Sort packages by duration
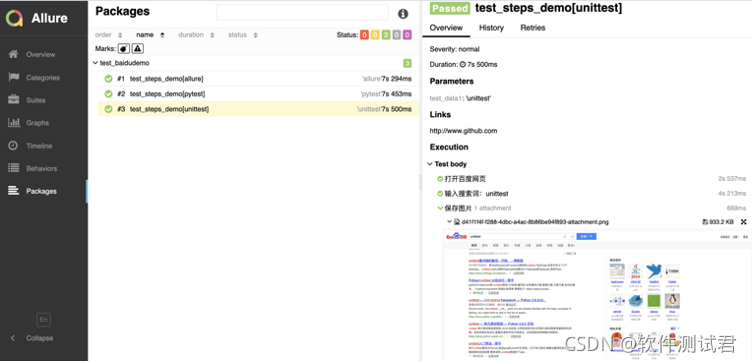This screenshot has width=752, height=362. point(196,35)
